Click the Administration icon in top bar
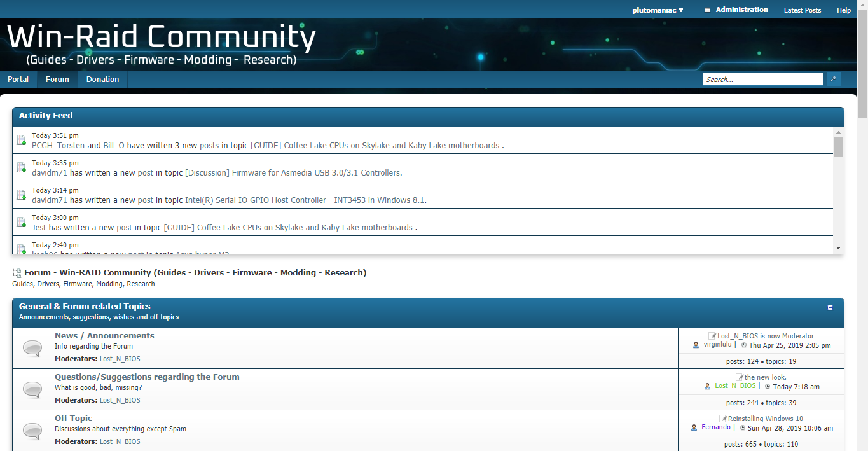This screenshot has height=451, width=868. click(707, 10)
